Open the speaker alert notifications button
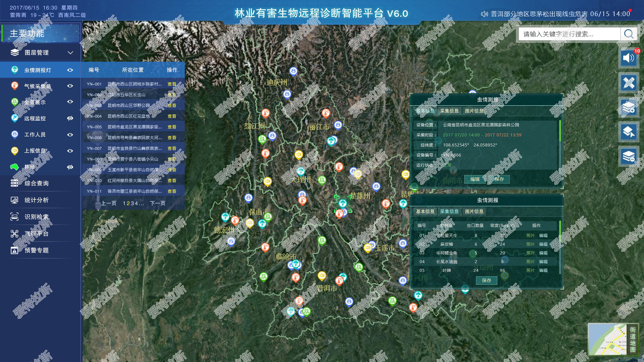 tap(628, 58)
